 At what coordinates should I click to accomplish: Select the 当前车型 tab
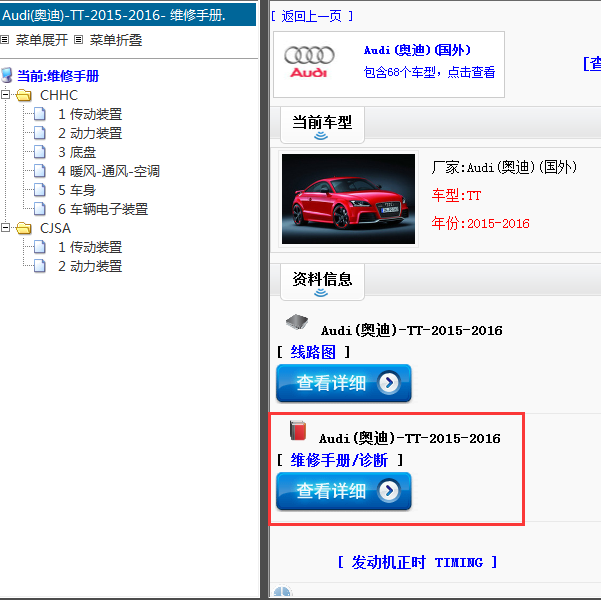322,125
